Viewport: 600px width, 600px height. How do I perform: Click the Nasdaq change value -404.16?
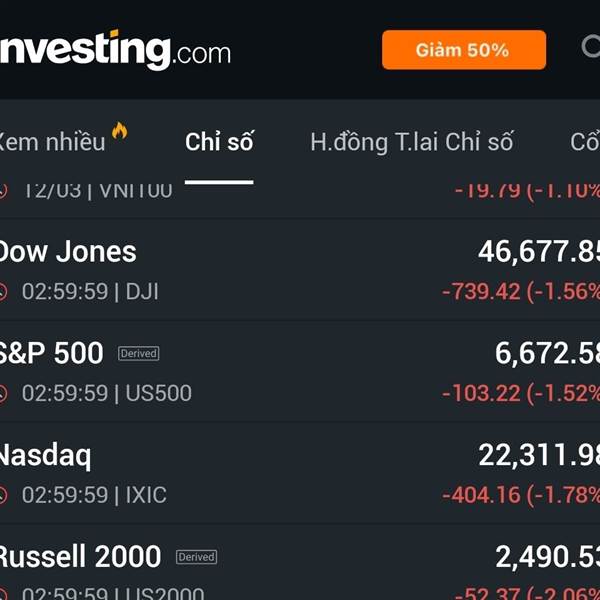(x=481, y=495)
